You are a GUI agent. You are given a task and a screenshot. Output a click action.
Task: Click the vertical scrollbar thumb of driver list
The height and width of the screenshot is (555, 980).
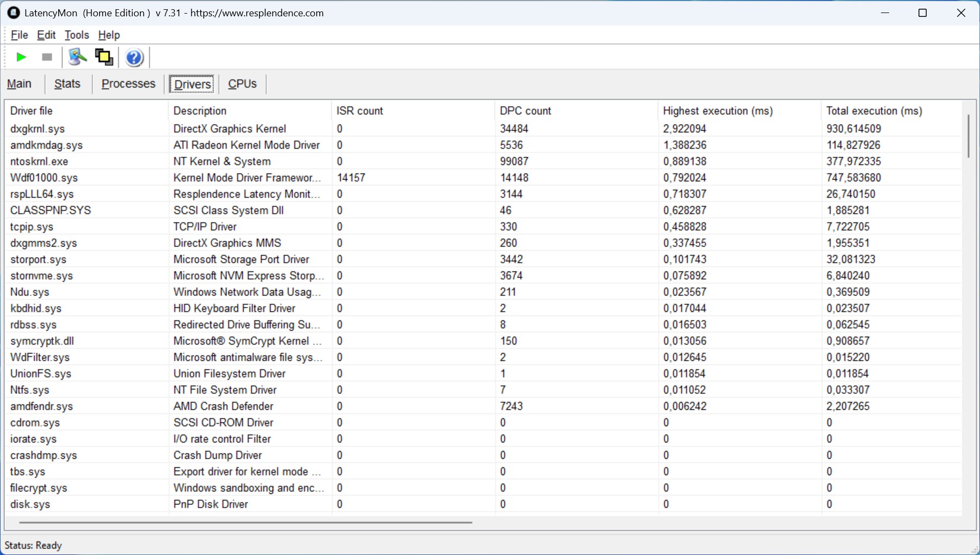coord(969,136)
